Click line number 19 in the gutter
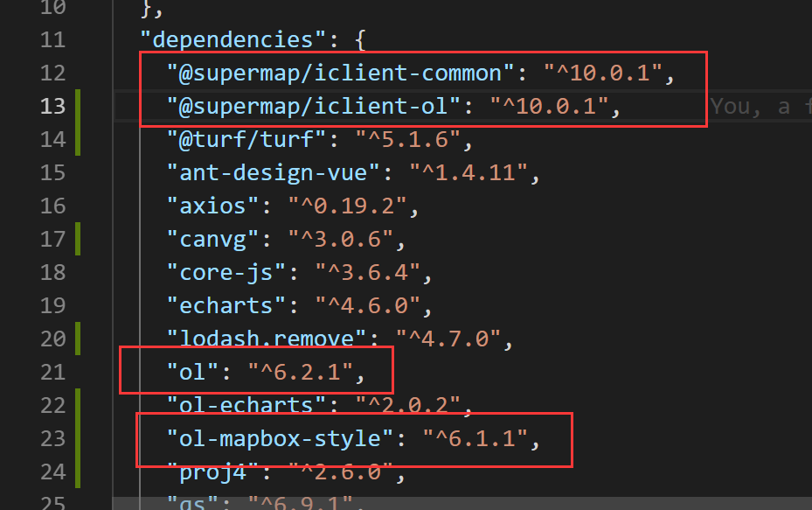This screenshot has width=812, height=510. (52, 305)
